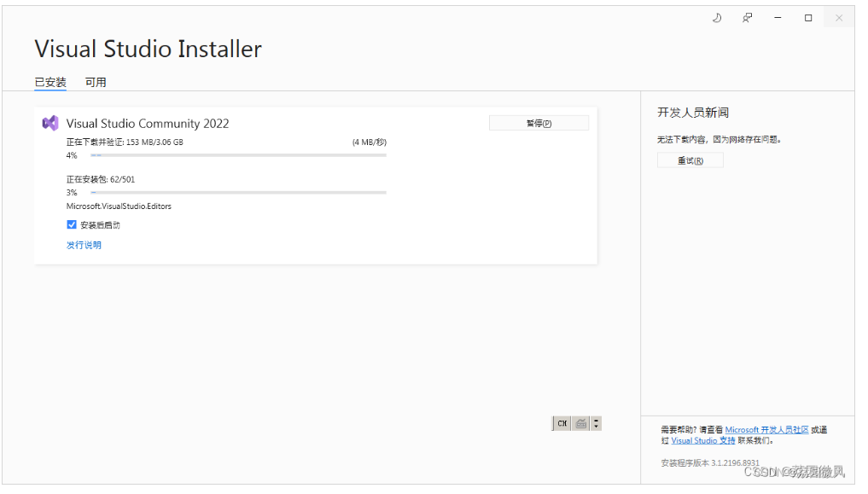Click the package install progress bar at 3%

click(239, 193)
